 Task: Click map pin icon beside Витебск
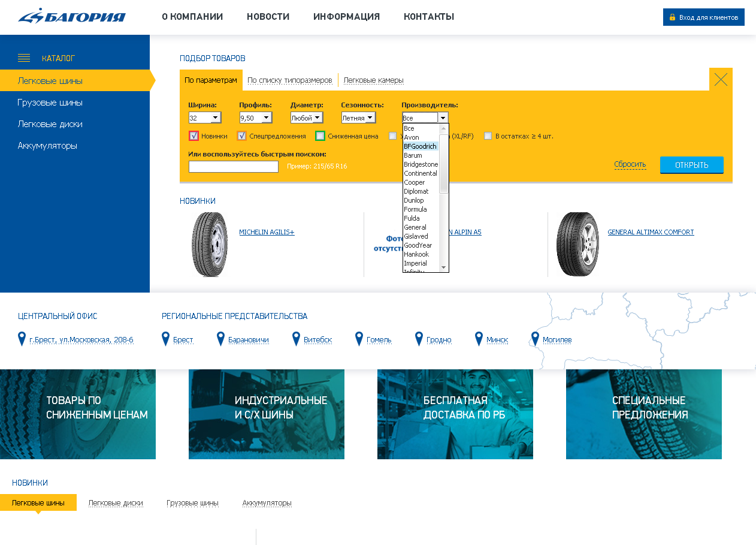[x=296, y=339]
